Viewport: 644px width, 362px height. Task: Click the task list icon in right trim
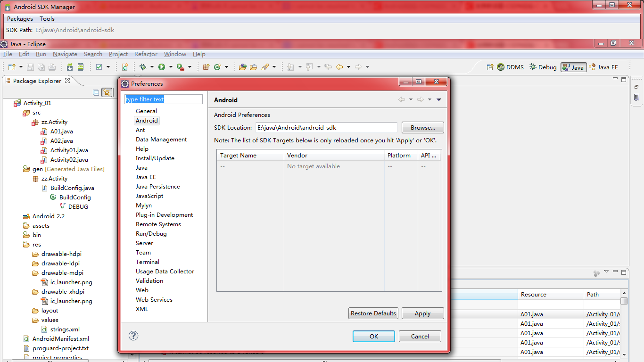(636, 98)
